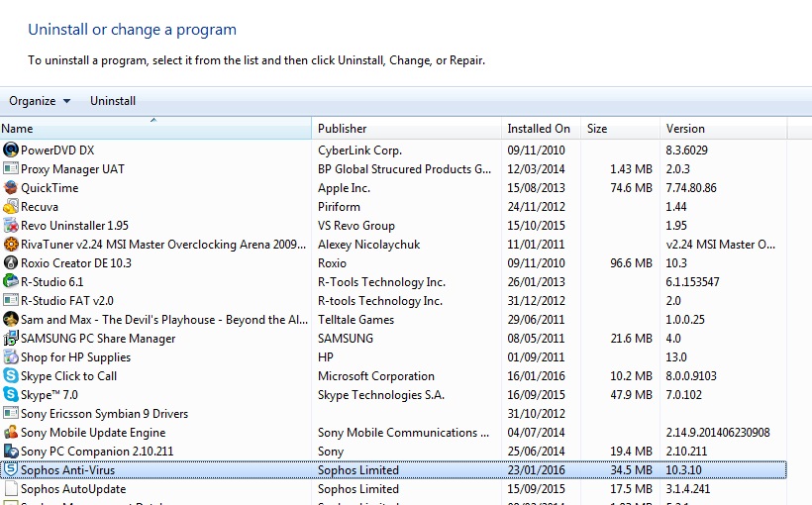Select Sony Ericsson Symbian 9 Drivers
The width and height of the screenshot is (812, 505).
click(104, 414)
